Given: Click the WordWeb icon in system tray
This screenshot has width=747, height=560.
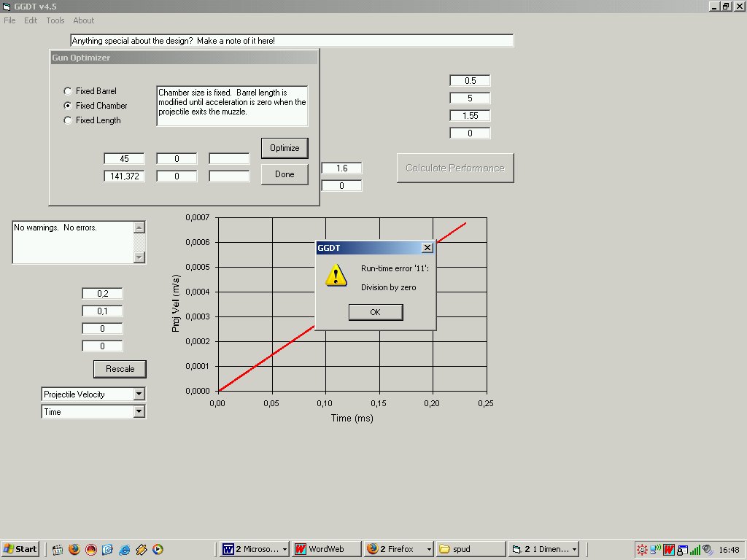Looking at the screenshot, I should (668, 550).
